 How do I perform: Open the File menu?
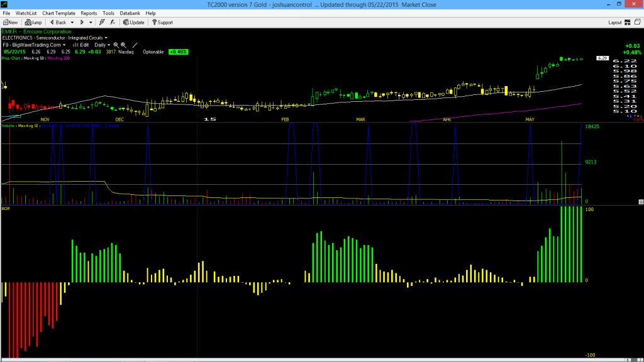[x=6, y=14]
